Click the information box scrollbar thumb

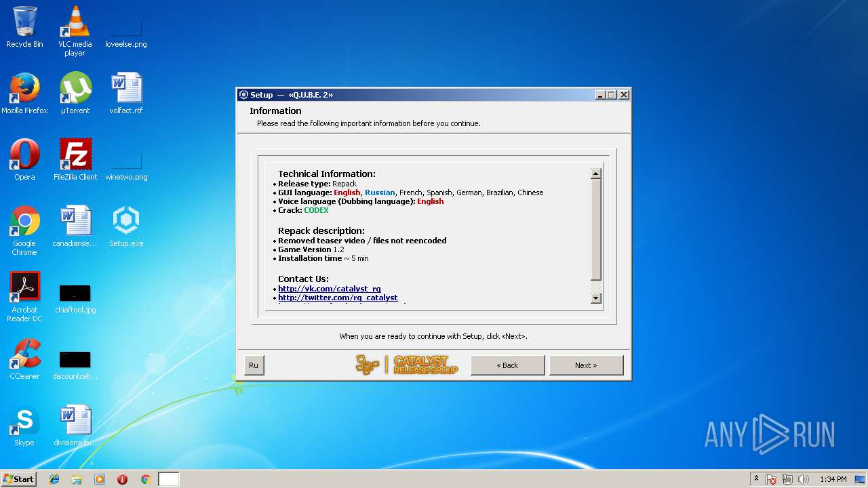tap(595, 230)
